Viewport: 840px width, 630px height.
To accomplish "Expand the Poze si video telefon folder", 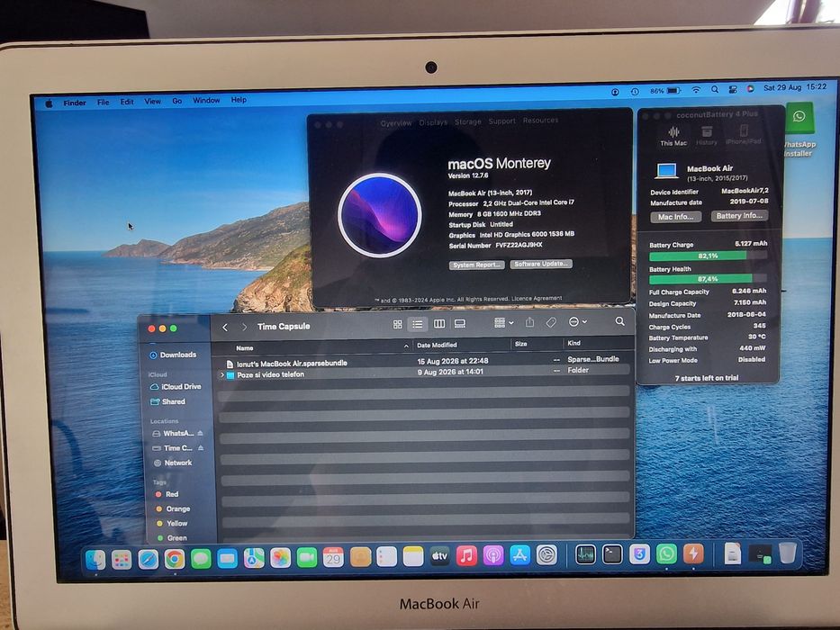I will click(x=222, y=375).
